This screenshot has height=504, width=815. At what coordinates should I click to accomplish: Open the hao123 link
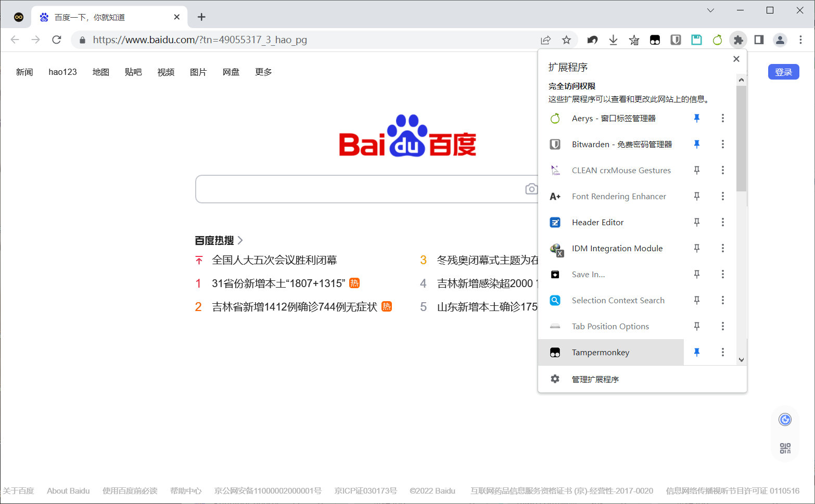pyautogui.click(x=62, y=72)
